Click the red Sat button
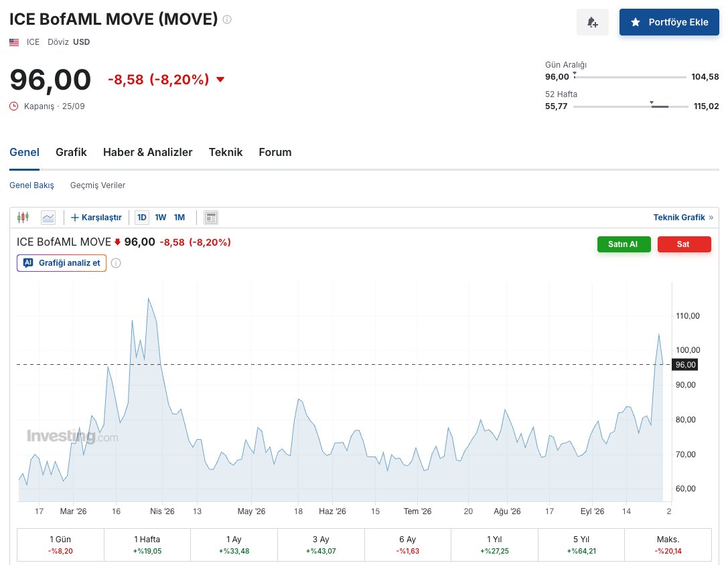The width and height of the screenshot is (728, 565). click(684, 244)
